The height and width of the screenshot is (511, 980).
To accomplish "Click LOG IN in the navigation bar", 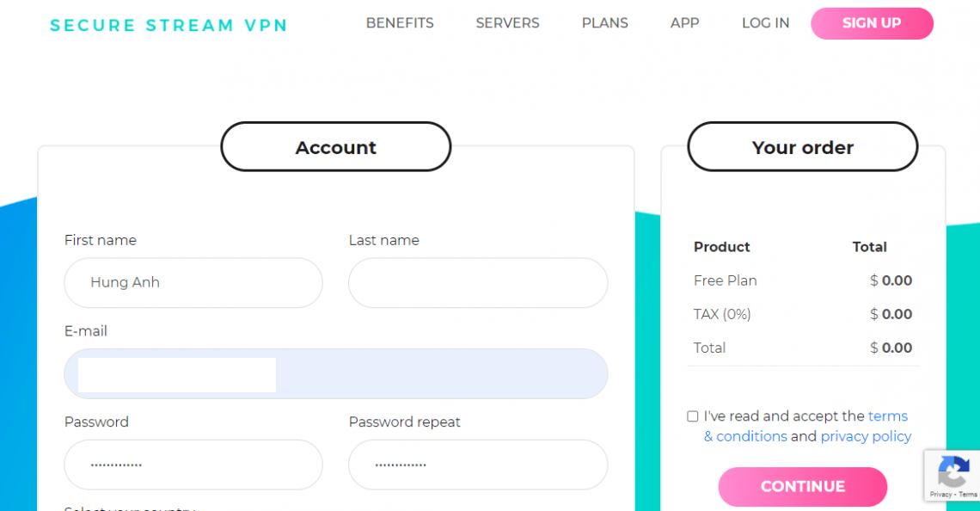I will 765,23.
